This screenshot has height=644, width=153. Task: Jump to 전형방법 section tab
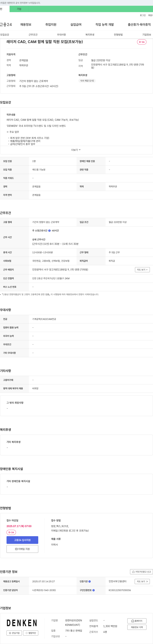118,35
